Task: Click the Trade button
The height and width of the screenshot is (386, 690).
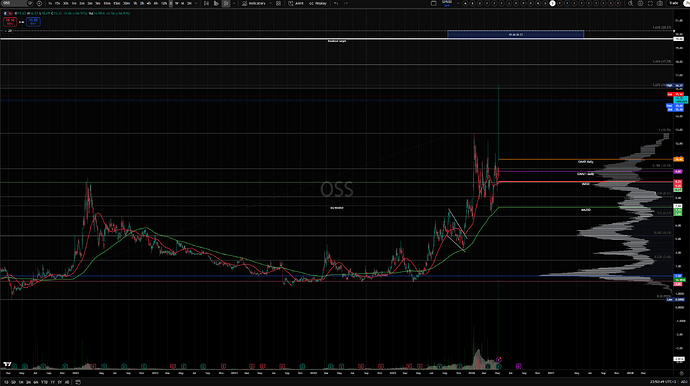Action: click(674, 3)
